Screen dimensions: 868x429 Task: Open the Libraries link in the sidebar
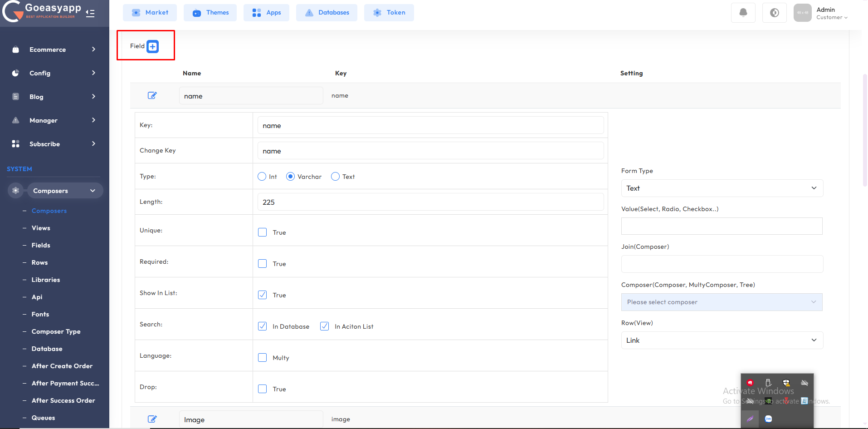(x=46, y=280)
